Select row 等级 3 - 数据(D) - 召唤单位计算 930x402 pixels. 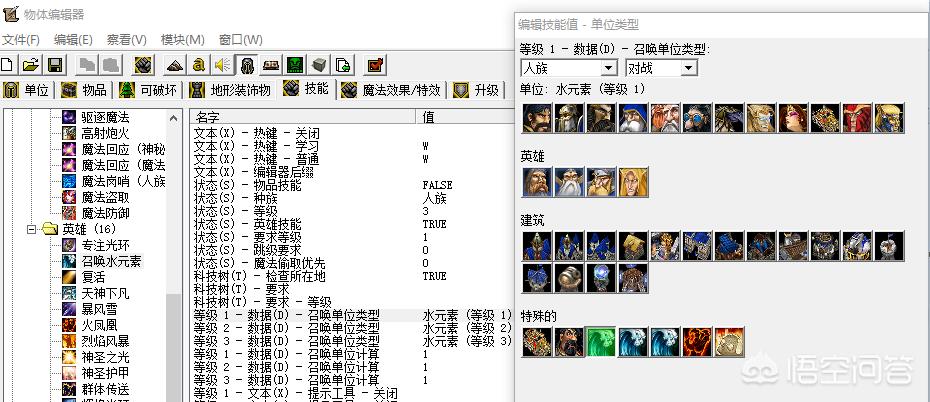click(x=352, y=380)
